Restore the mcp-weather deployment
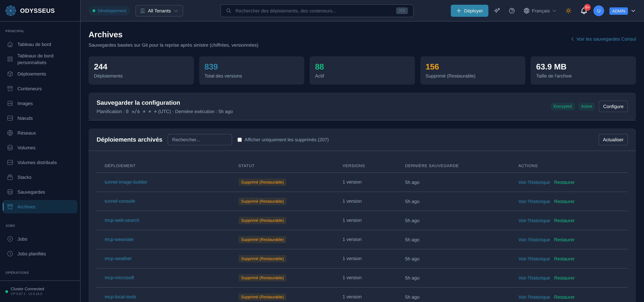Viewport: 644px width, 302px height. pyautogui.click(x=564, y=259)
